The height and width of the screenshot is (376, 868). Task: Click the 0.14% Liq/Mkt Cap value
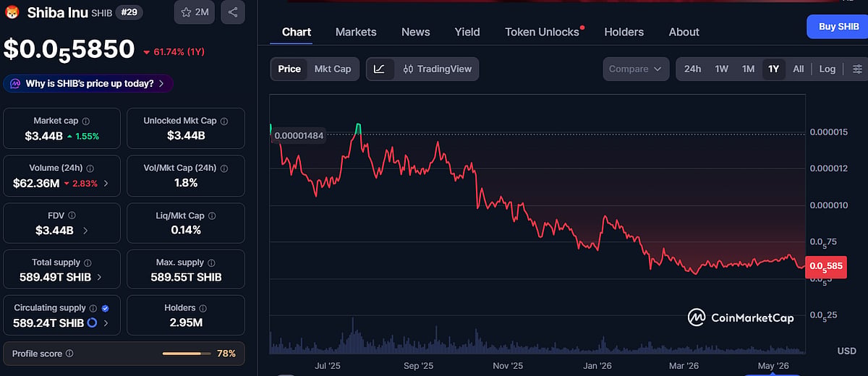click(186, 230)
